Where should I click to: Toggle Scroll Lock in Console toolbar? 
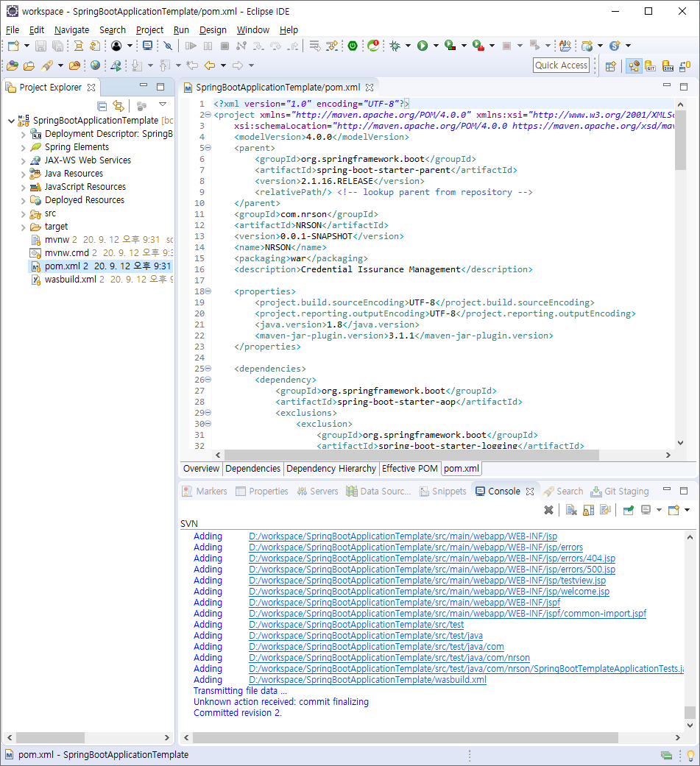point(589,510)
